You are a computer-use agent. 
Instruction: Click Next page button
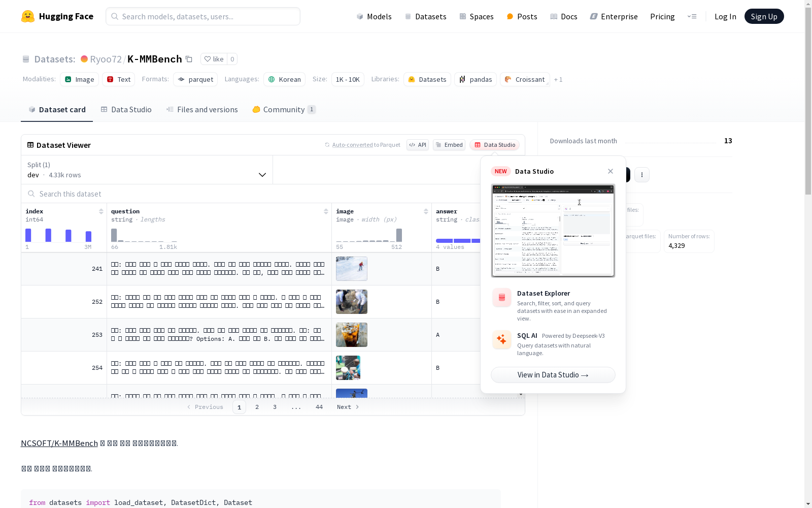click(348, 407)
